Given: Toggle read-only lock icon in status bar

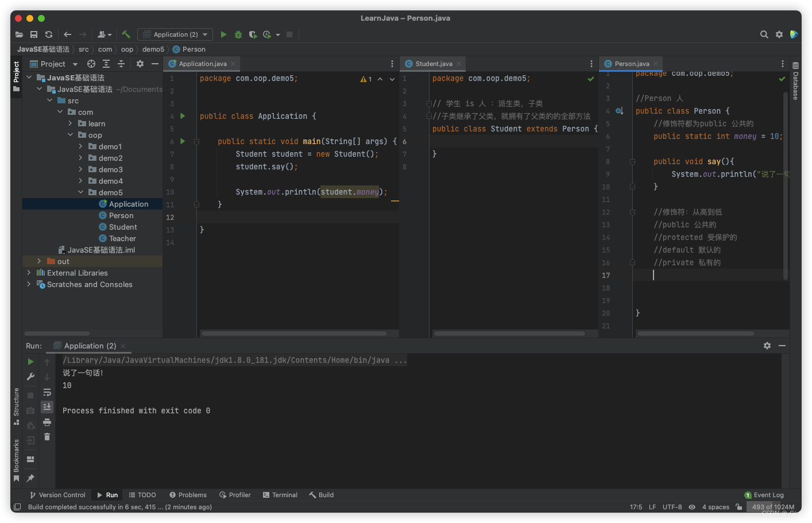Looking at the screenshot, I should [739, 507].
